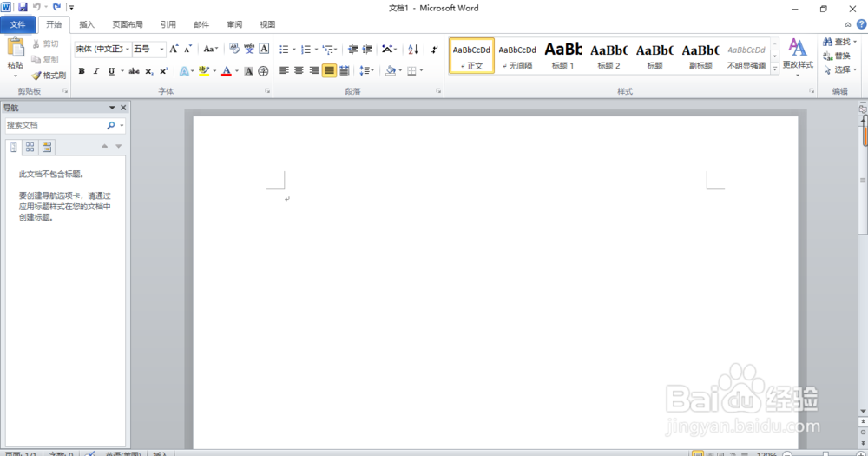Open the font size dropdown
Image resolution: width=868 pixels, height=456 pixels.
pos(161,49)
